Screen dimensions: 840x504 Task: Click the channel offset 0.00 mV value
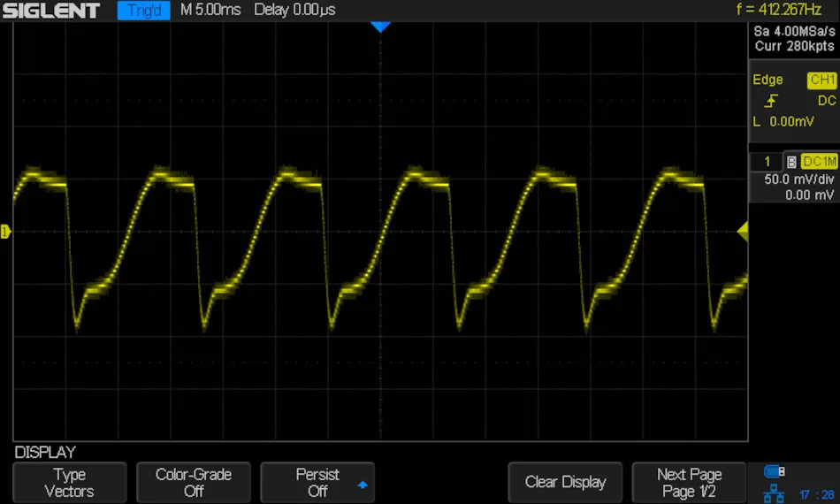809,195
